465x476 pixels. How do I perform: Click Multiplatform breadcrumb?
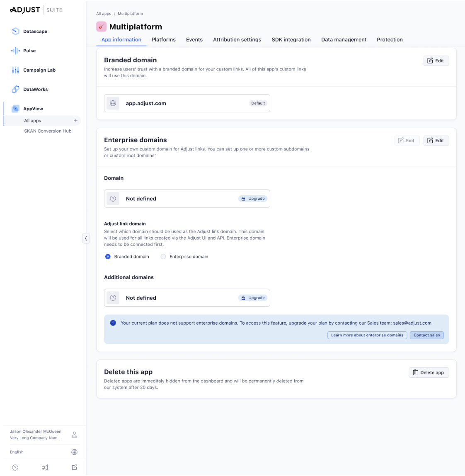[x=130, y=14]
